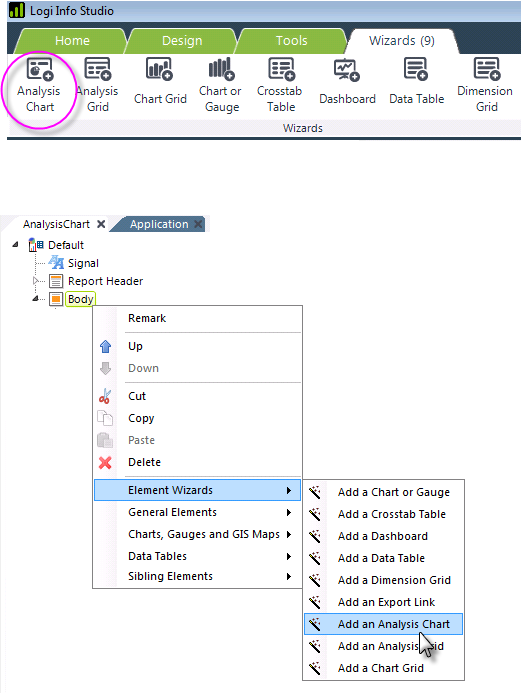Choose Up in the context menu

197,346
